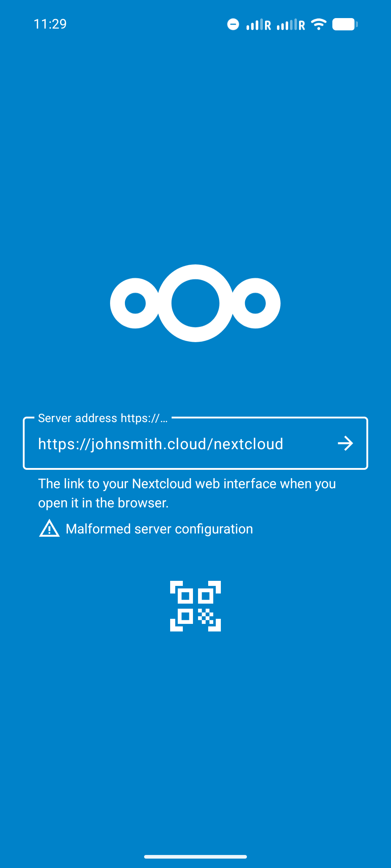Tap the battery status icon
Screen dimensions: 391x868
pos(345,24)
